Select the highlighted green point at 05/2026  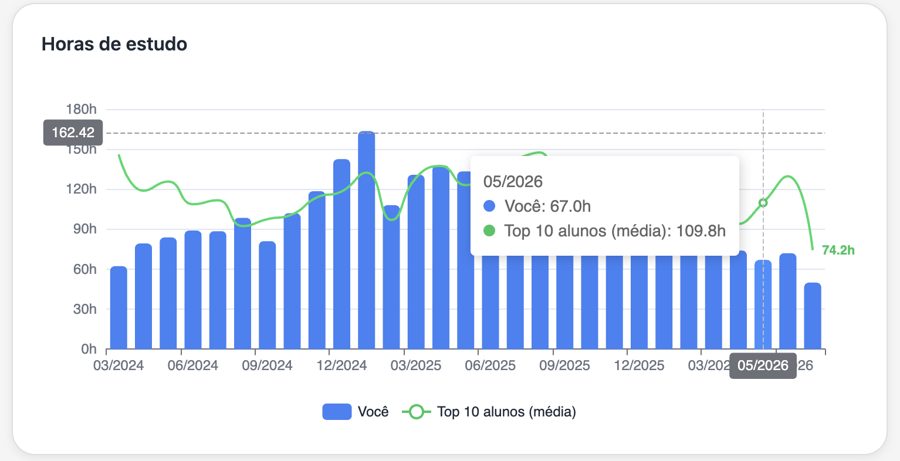[763, 203]
